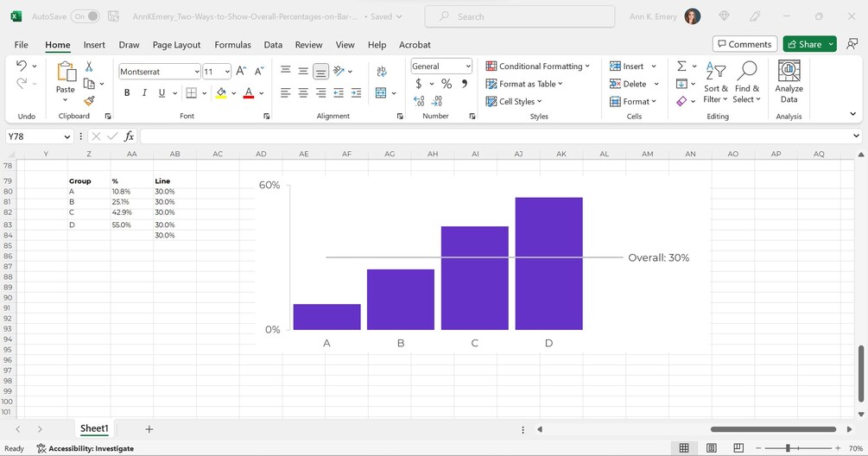Click the Increase Decimal icon
Viewport: 868px width, 456px height.
pyautogui.click(x=419, y=101)
